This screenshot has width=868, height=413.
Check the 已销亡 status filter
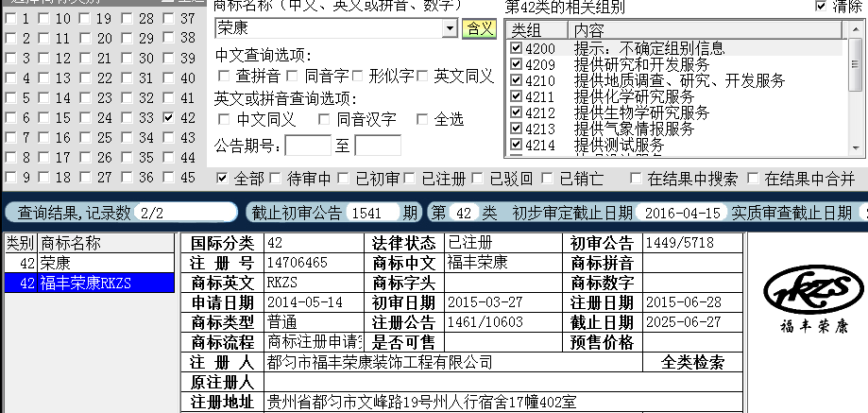coord(547,179)
